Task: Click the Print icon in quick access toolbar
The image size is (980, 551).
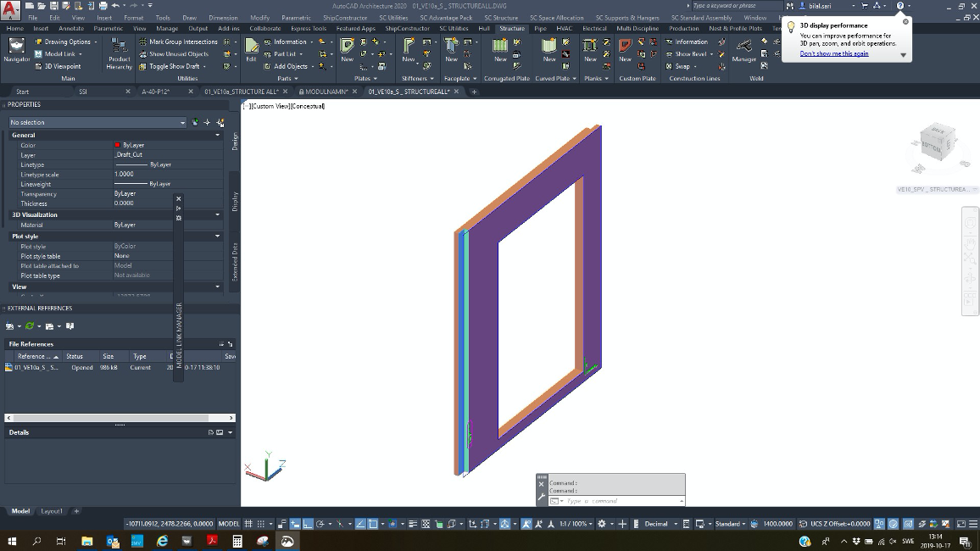Action: pos(103,6)
